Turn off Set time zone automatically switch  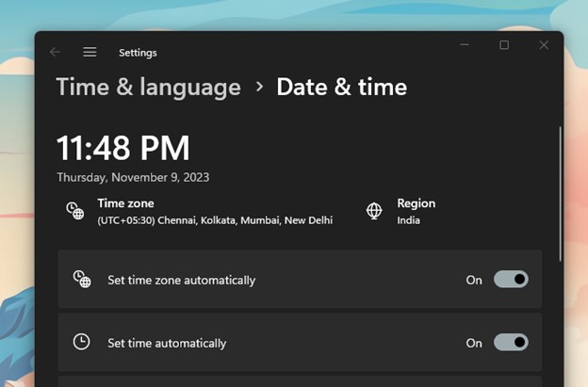[511, 280]
